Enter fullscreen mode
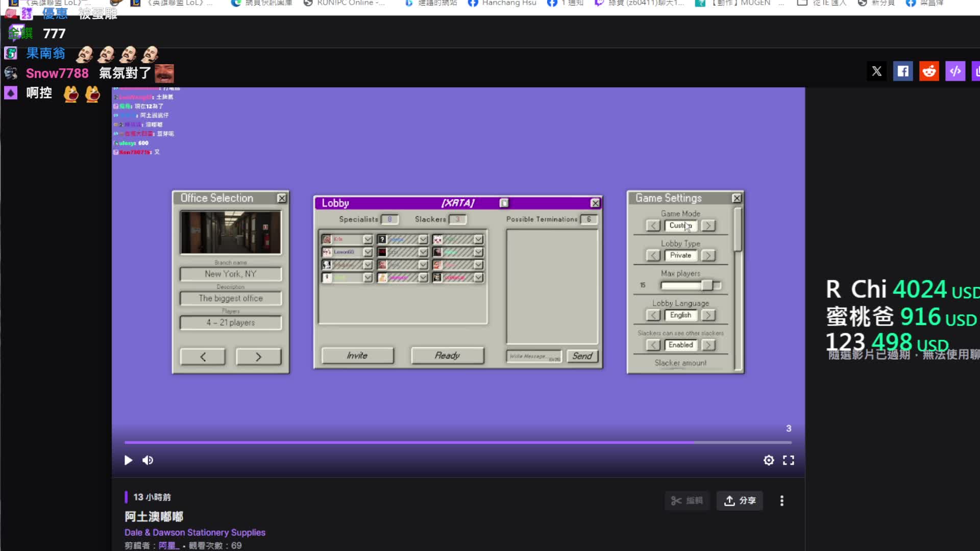The width and height of the screenshot is (980, 551). click(x=789, y=460)
